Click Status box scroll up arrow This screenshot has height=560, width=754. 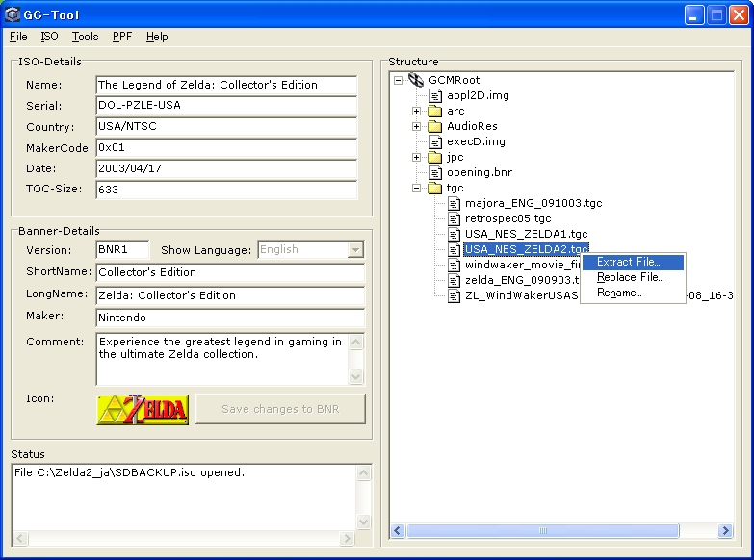tap(364, 473)
